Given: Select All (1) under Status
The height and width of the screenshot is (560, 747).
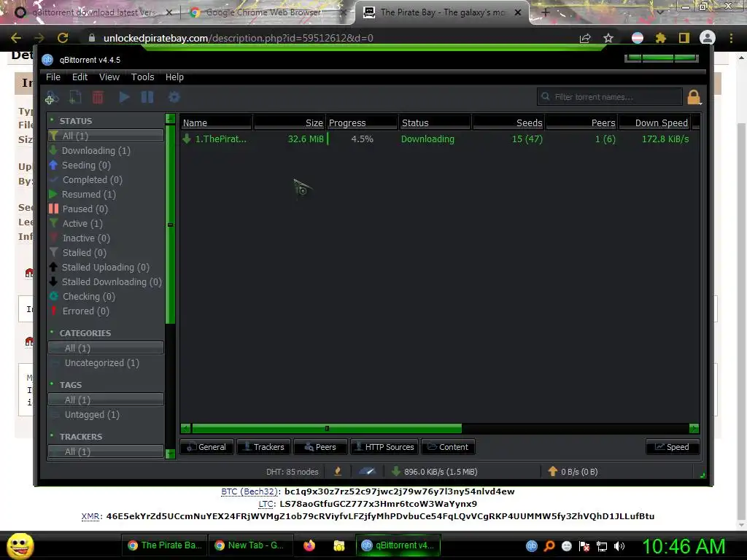Looking at the screenshot, I should [106, 136].
